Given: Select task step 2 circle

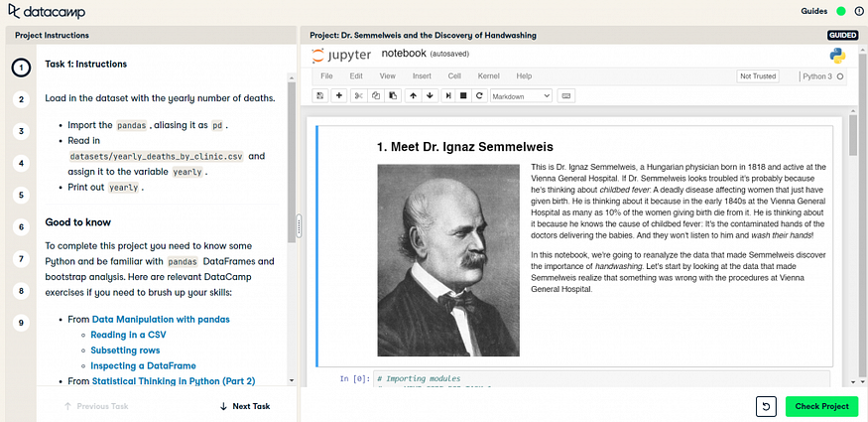Looking at the screenshot, I should point(21,99).
